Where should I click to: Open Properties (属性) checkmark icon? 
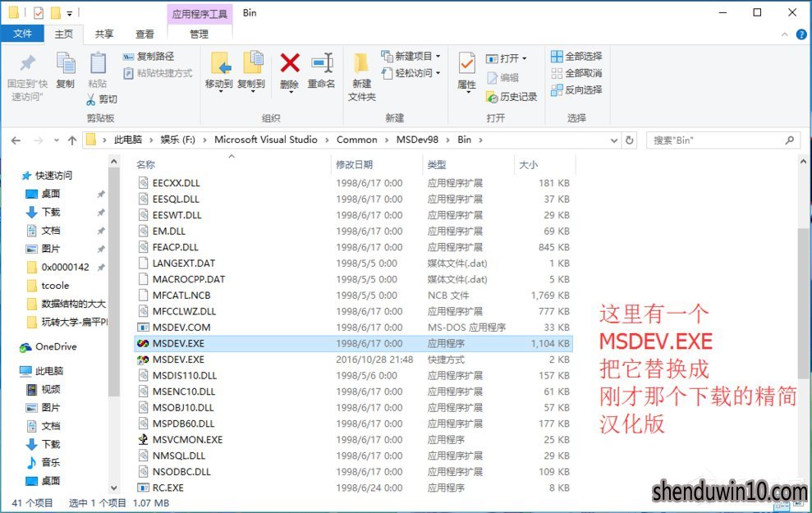coord(466,63)
